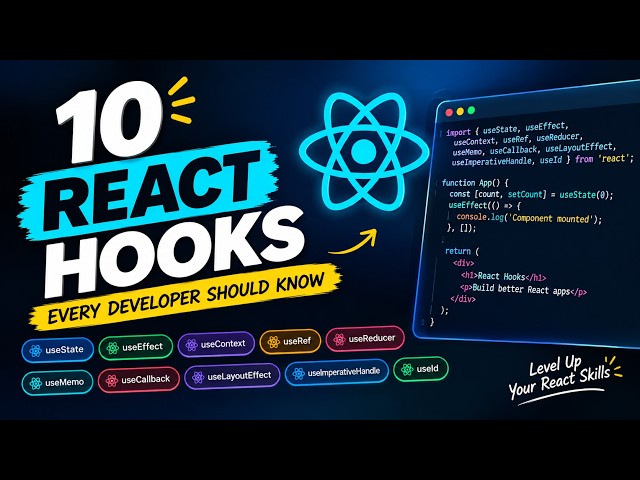
Task: Click the "useEffect(() => {" code line
Action: (484, 205)
